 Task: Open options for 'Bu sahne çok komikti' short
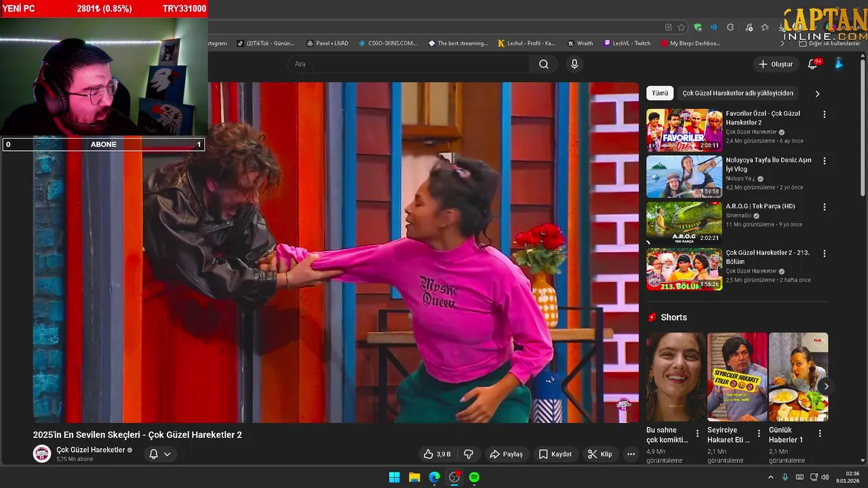pos(697,434)
